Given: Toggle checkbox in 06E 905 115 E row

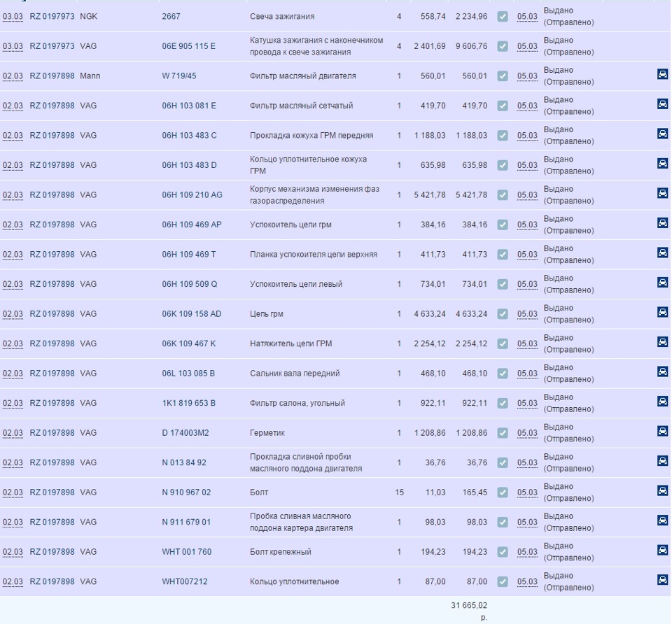Looking at the screenshot, I should [x=503, y=46].
